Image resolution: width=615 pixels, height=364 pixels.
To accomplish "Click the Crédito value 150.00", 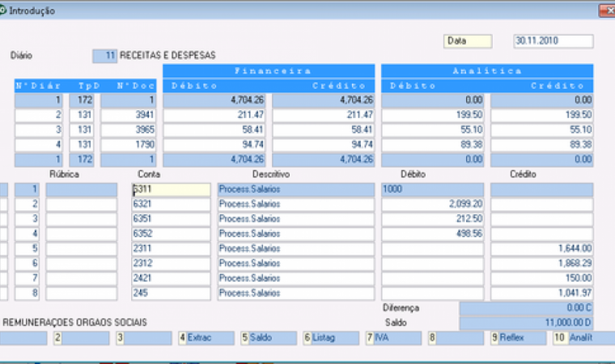I will pyautogui.click(x=541, y=278).
